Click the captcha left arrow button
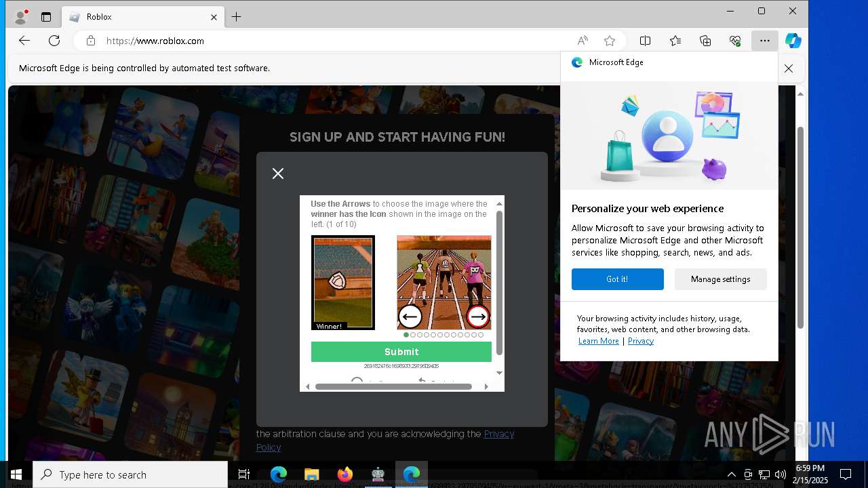868x488 pixels. [x=410, y=317]
